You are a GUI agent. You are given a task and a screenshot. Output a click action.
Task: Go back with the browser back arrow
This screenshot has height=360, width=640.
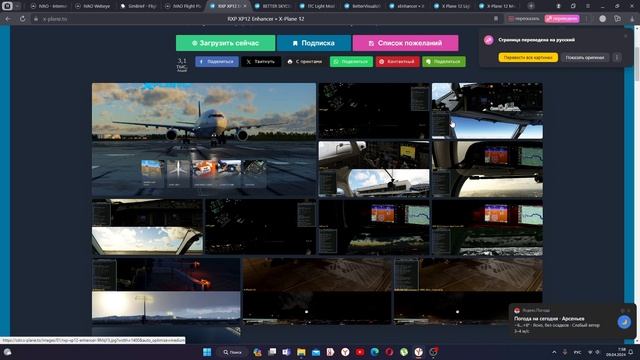(8, 19)
